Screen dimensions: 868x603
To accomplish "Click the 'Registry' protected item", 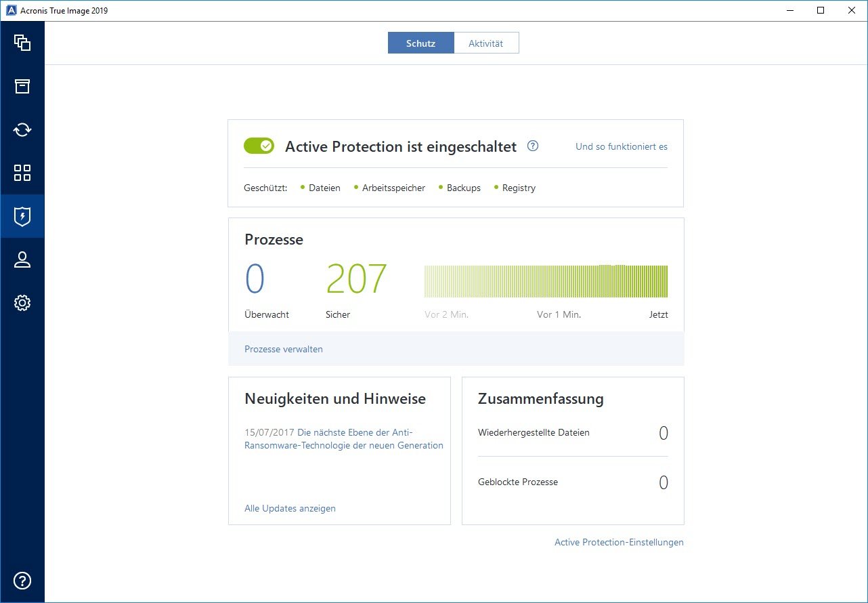I will [x=519, y=188].
